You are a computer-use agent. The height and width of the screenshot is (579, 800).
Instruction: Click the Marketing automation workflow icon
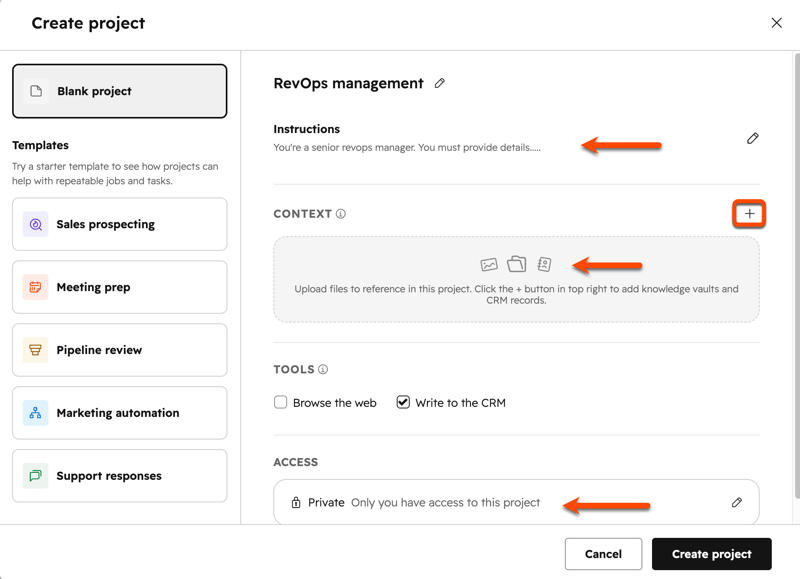pyautogui.click(x=36, y=413)
